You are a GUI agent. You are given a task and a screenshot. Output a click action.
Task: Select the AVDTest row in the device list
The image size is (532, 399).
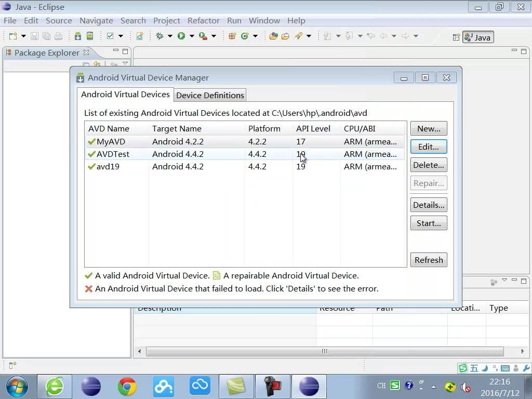[245, 154]
